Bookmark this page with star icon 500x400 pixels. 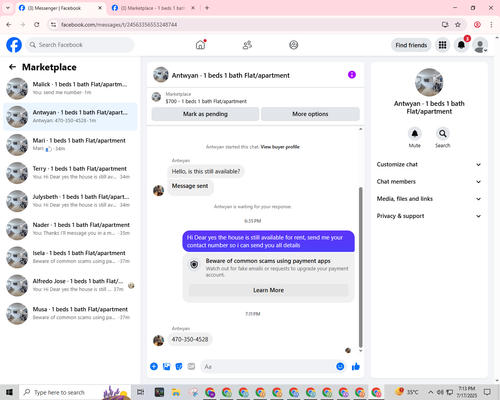click(458, 24)
